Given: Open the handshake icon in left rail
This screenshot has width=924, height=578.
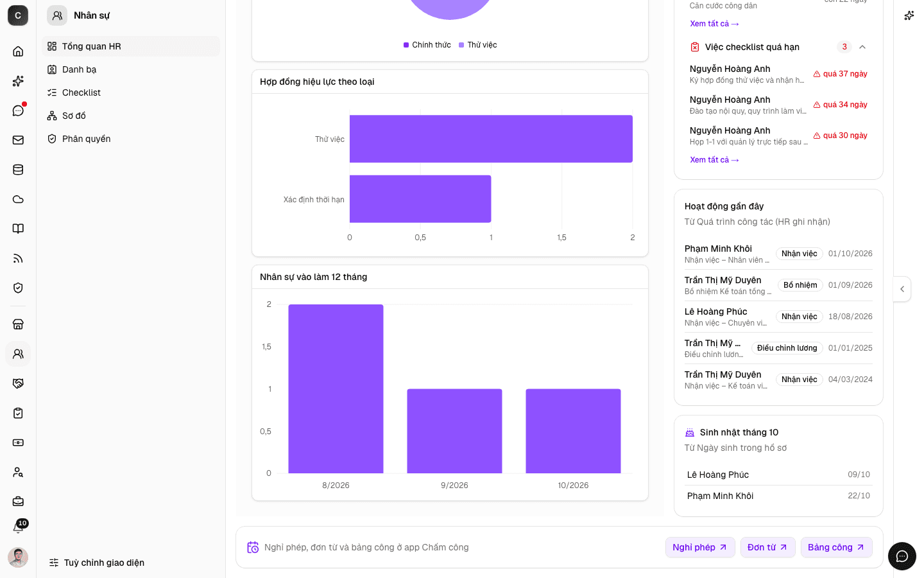Looking at the screenshot, I should click(18, 383).
